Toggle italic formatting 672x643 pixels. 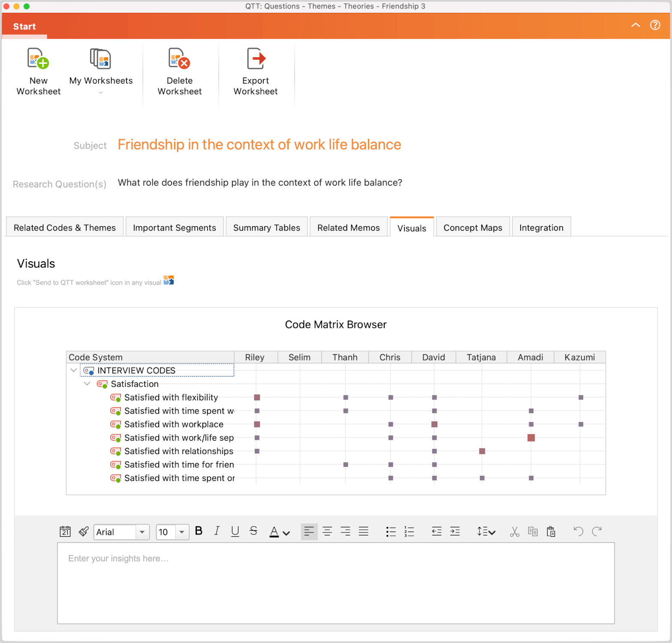coord(217,531)
